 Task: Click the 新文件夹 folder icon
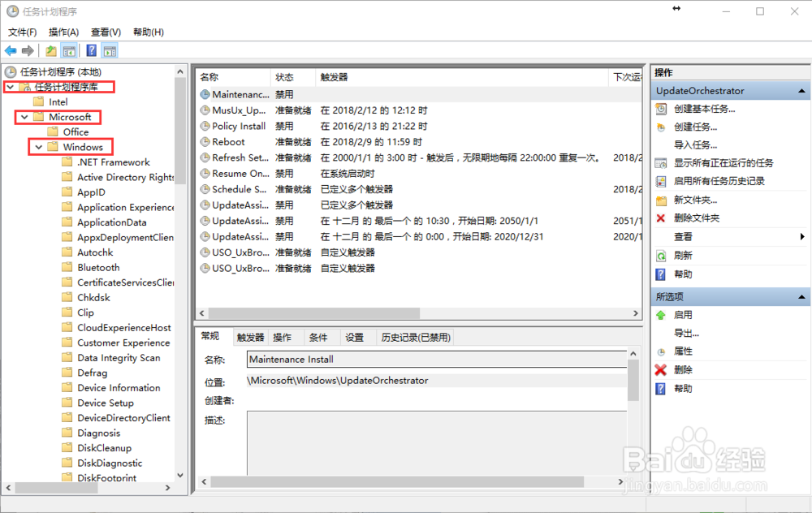point(661,200)
